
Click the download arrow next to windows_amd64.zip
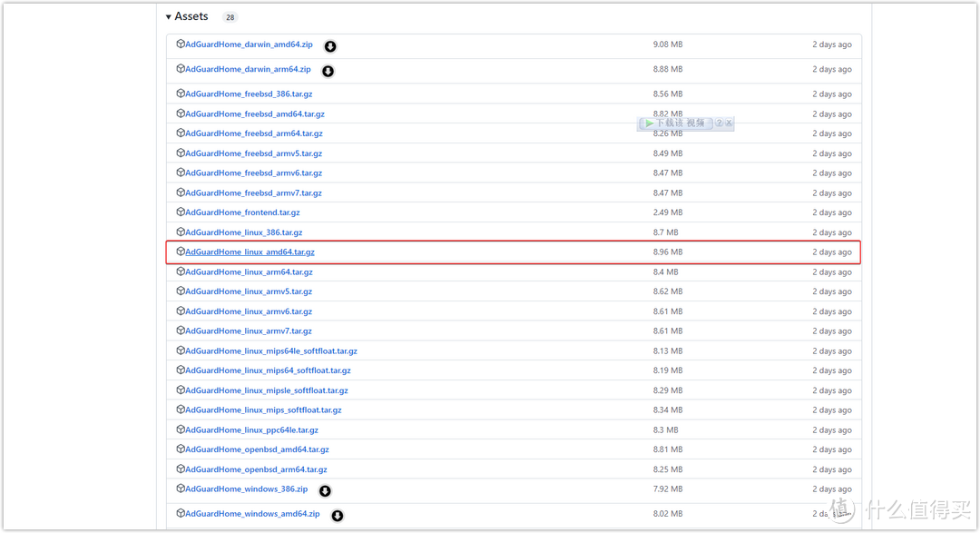(x=337, y=516)
